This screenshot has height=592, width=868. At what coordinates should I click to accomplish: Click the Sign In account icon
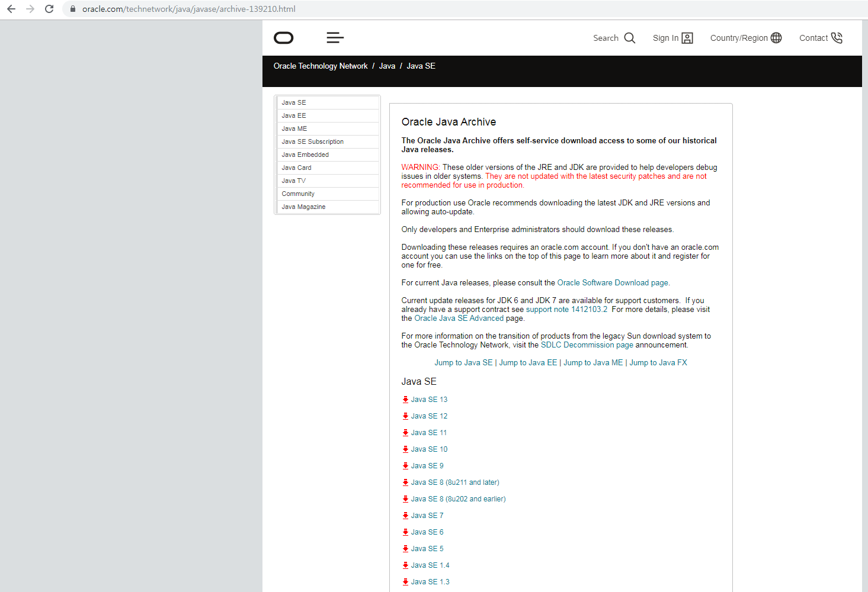pos(687,38)
